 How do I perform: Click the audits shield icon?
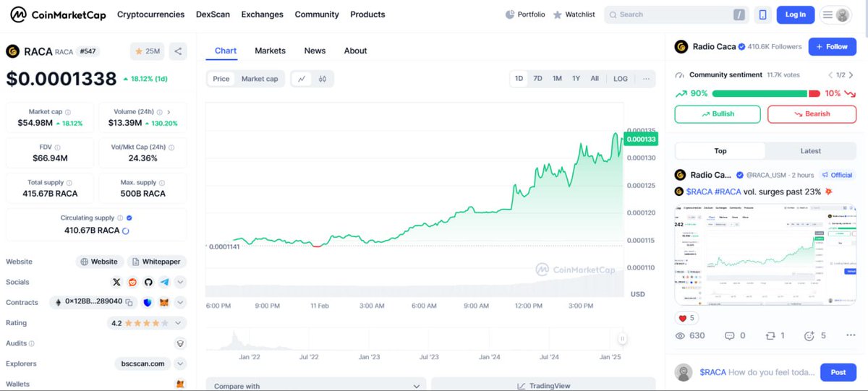click(x=180, y=343)
